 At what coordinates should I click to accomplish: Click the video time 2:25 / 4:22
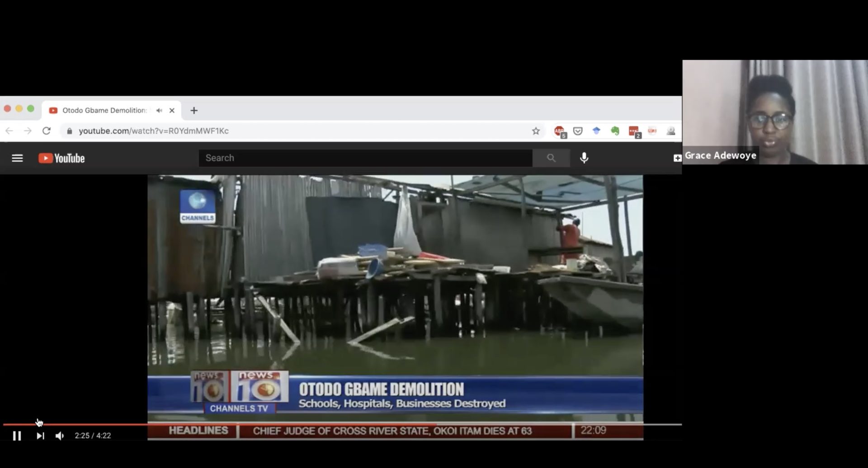coord(93,435)
